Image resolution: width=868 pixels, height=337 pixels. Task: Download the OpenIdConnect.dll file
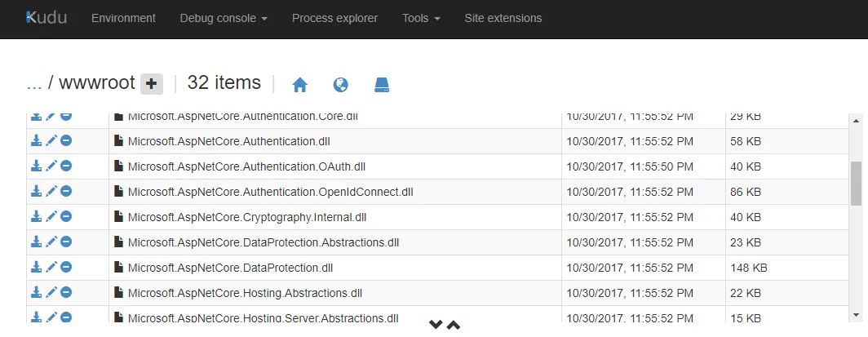pyautogui.click(x=36, y=191)
